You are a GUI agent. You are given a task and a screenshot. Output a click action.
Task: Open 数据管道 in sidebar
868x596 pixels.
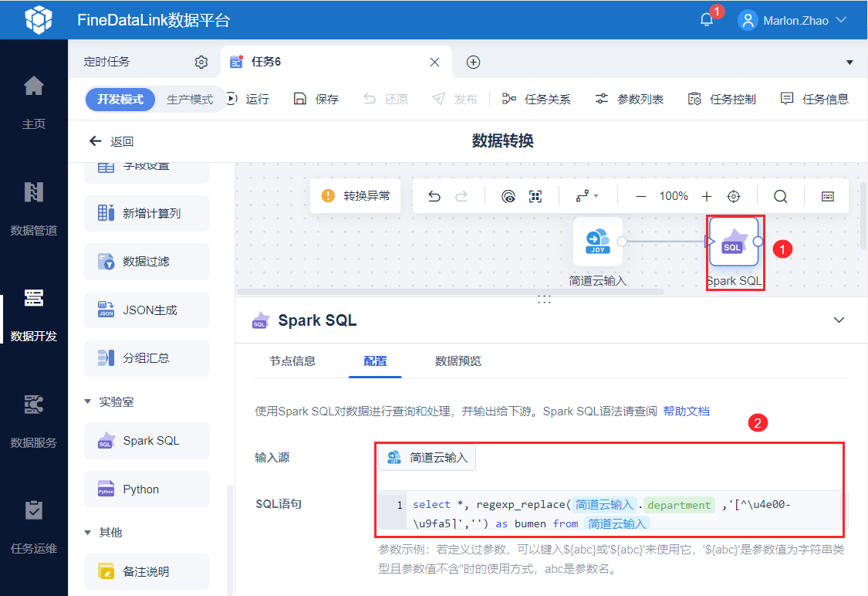pyautogui.click(x=34, y=208)
